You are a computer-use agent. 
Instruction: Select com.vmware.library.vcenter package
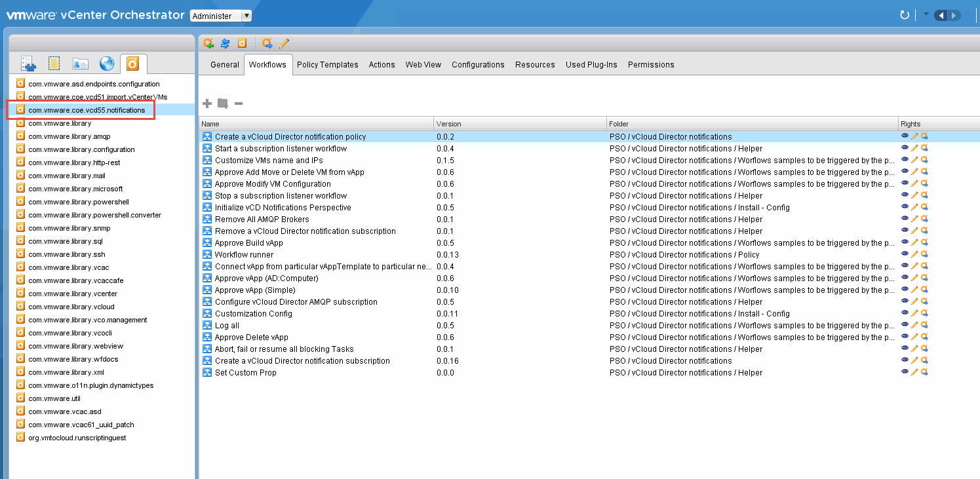point(73,294)
